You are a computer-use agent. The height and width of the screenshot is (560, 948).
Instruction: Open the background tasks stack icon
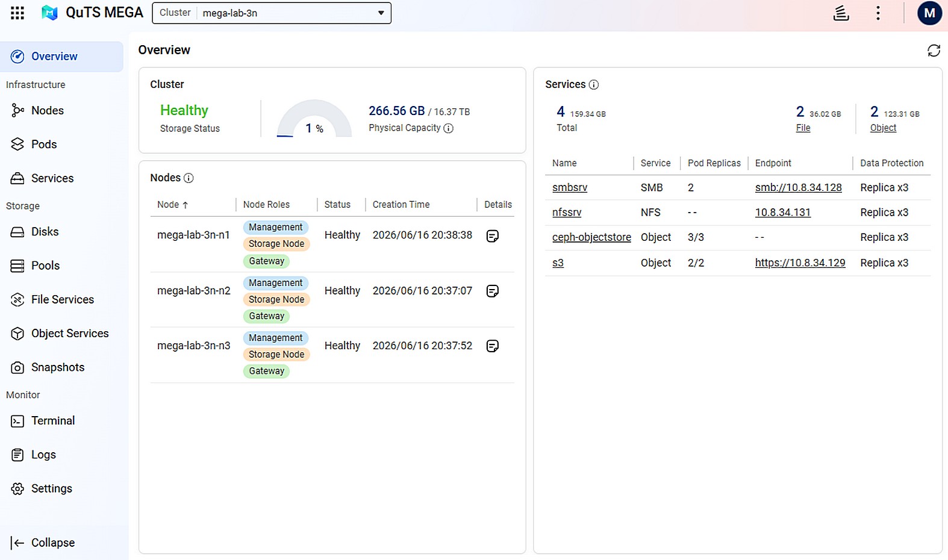tap(841, 13)
